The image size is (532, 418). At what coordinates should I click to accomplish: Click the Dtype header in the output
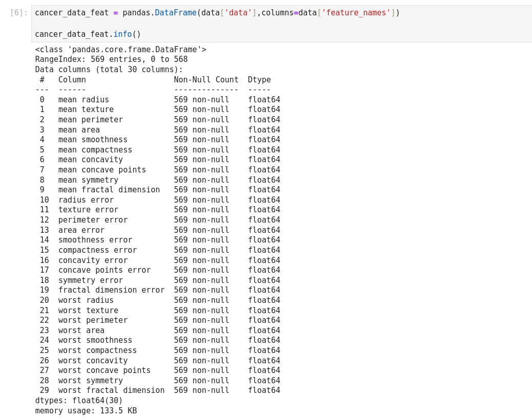coord(259,80)
